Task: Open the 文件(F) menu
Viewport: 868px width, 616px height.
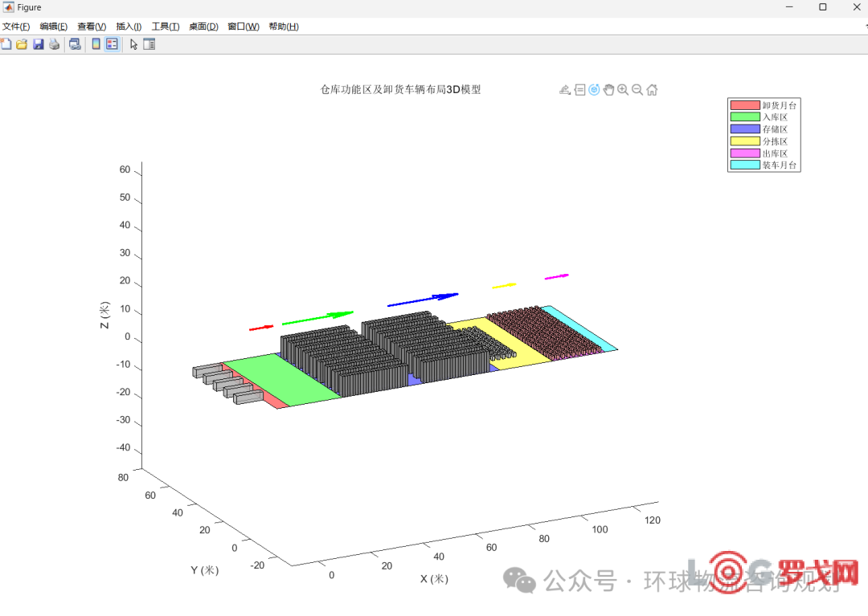Action: [16, 27]
